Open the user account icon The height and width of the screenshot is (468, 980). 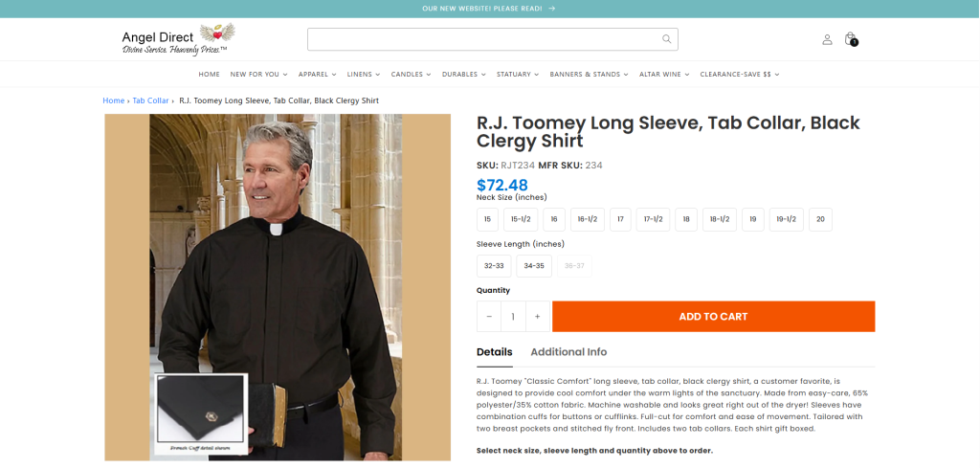point(827,39)
